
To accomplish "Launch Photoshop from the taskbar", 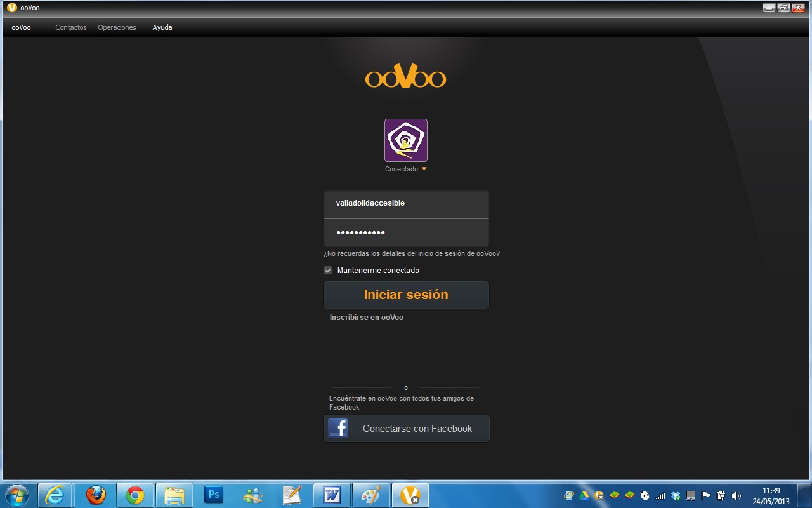I will pyautogui.click(x=213, y=495).
